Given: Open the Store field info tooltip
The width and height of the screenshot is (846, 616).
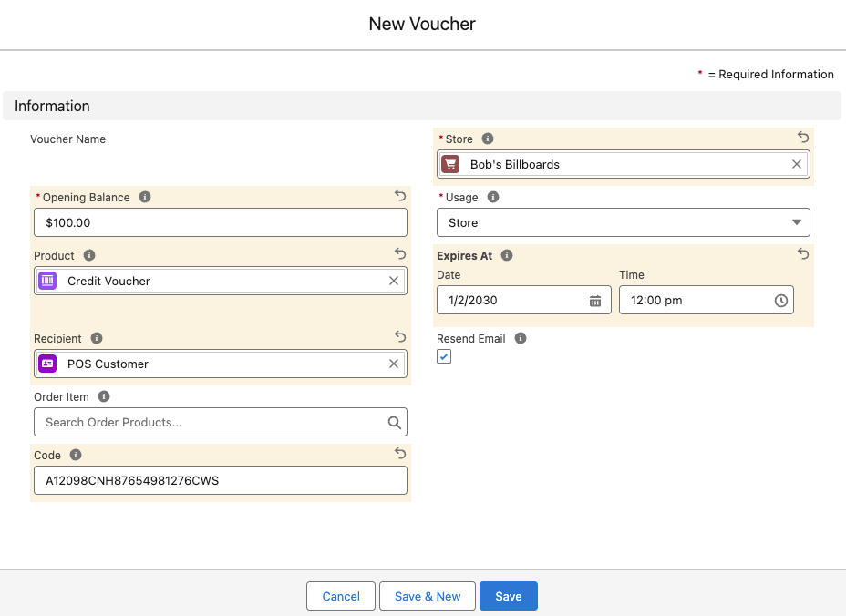Looking at the screenshot, I should pos(486,139).
